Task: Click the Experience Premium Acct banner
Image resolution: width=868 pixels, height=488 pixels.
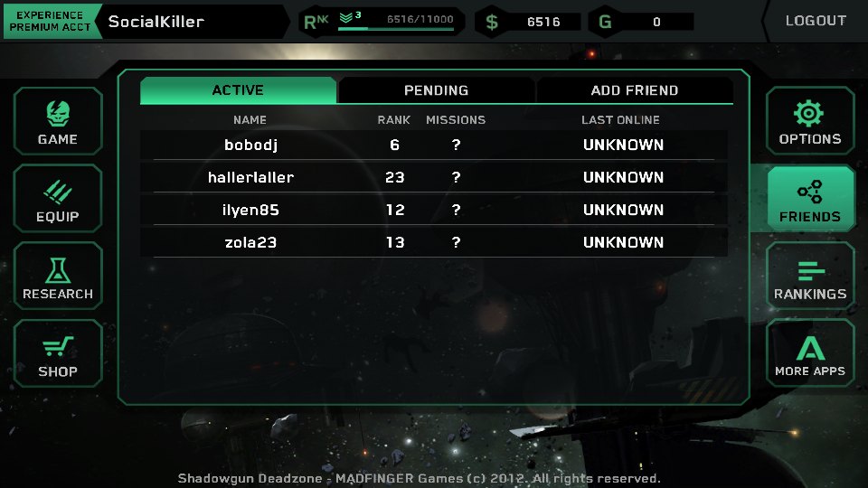Action: 51,21
